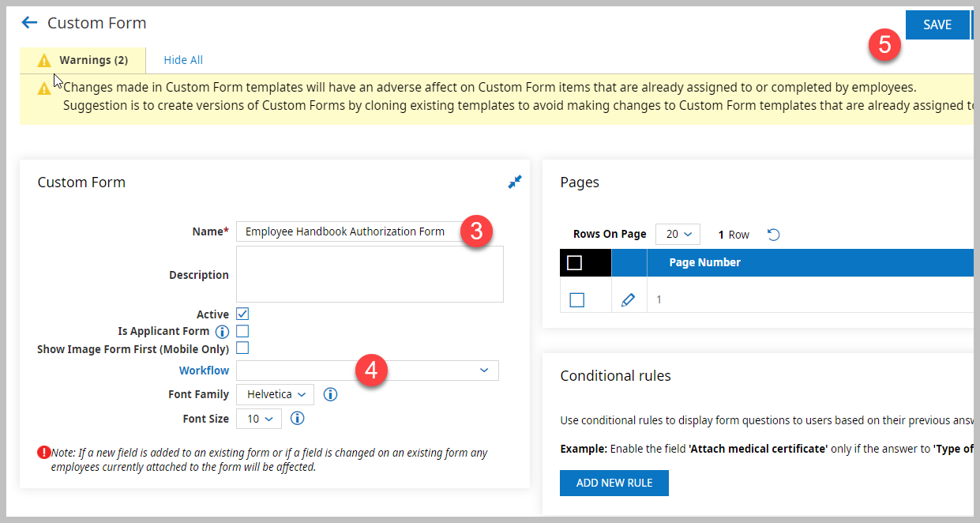Select the page 1 row checkbox

point(576,300)
